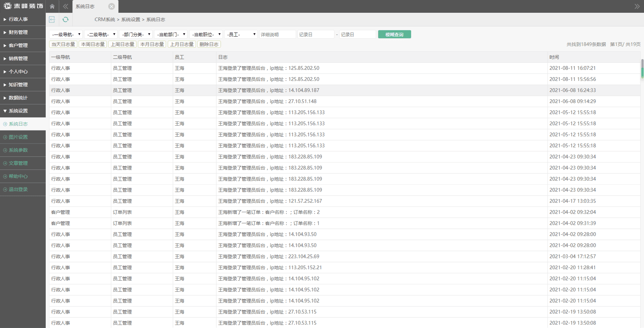Image resolution: width=644 pixels, height=328 pixels.
Task: Click the double-right arrow at top right
Action: click(x=637, y=6)
